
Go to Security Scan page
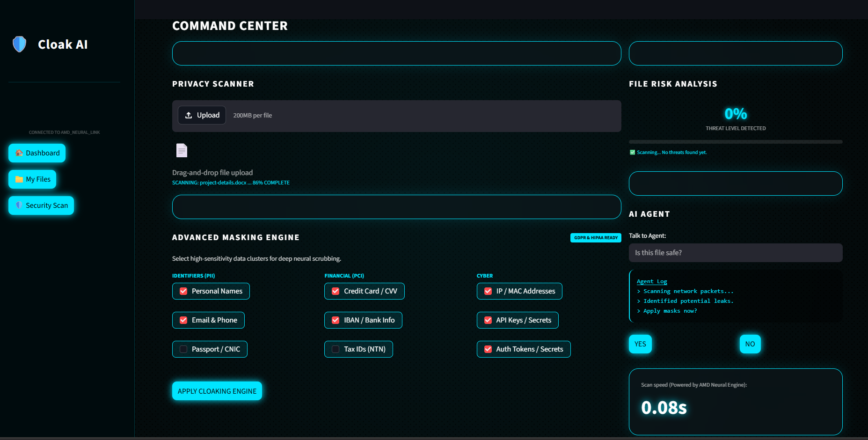pos(41,205)
